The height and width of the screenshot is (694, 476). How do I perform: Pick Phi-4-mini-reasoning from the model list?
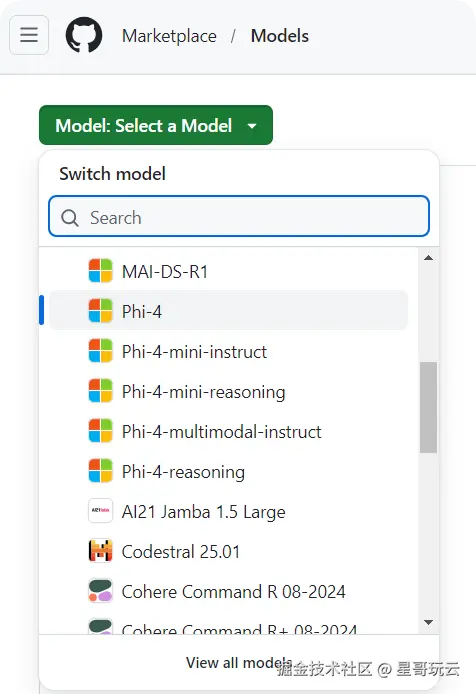228,391
